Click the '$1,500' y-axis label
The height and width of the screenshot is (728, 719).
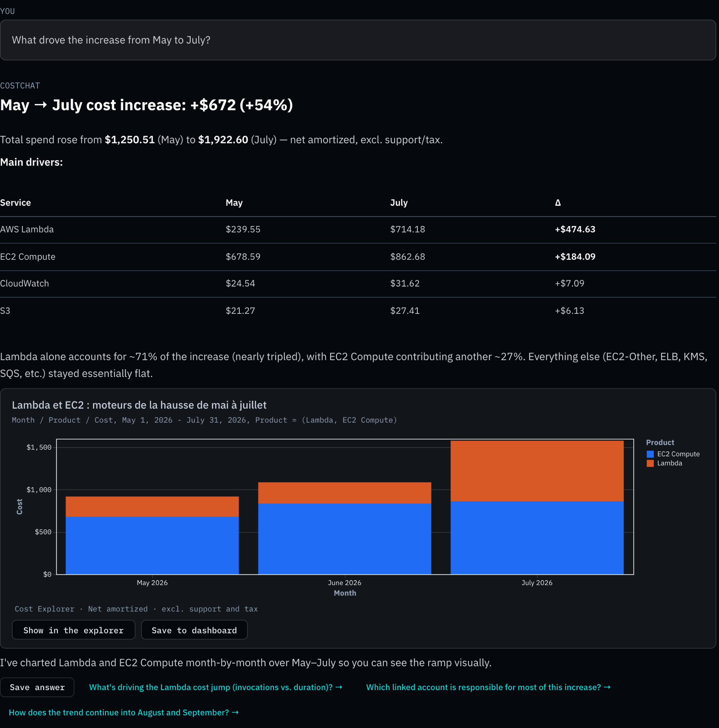tap(39, 447)
